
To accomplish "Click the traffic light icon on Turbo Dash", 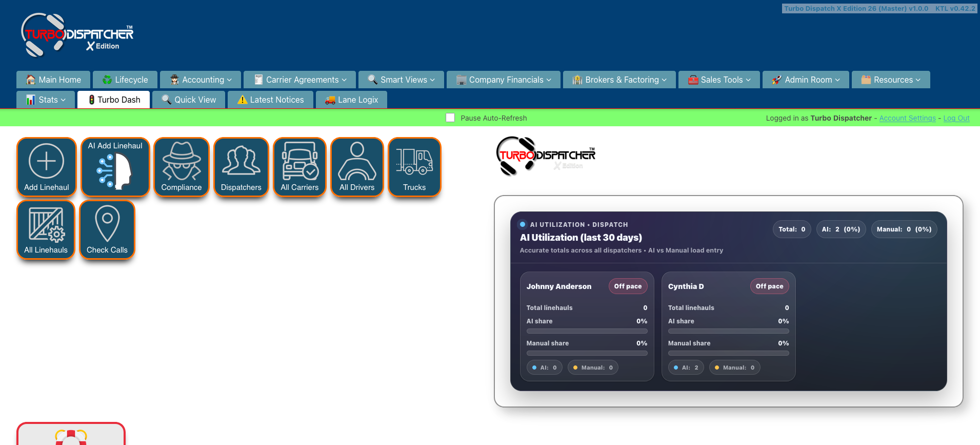I will point(92,100).
